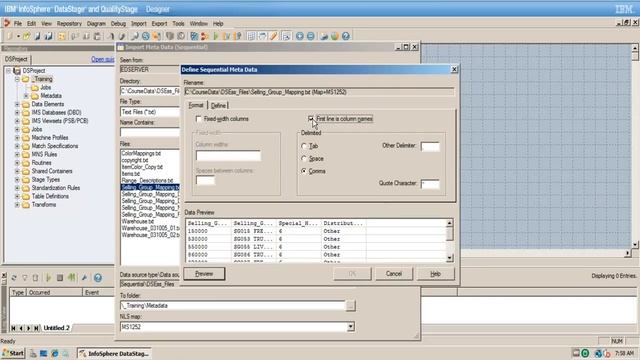640x360 pixels.
Task: Collapse the _Training folder node
Action: click(17, 79)
